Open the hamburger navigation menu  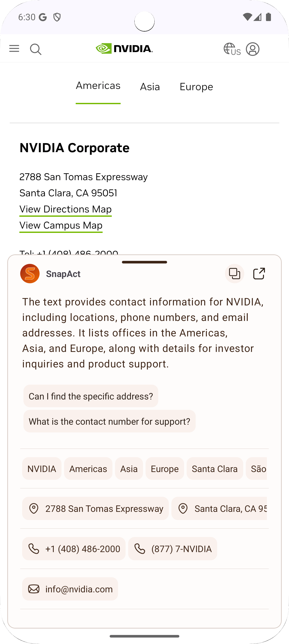[x=14, y=48]
